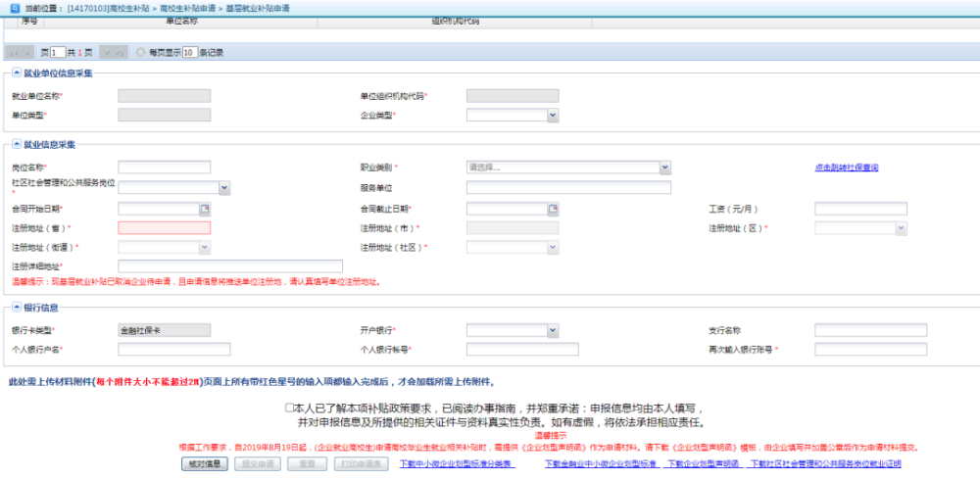
Task: Go to last page in pager
Action: pos(120,53)
